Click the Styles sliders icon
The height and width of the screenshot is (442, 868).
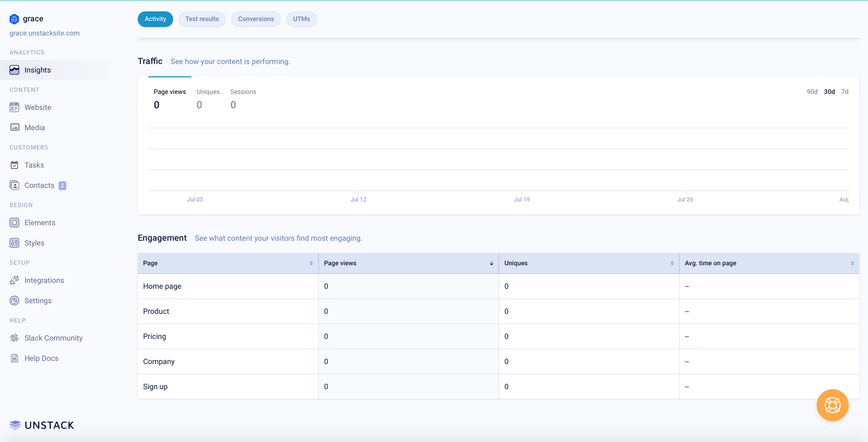click(14, 243)
